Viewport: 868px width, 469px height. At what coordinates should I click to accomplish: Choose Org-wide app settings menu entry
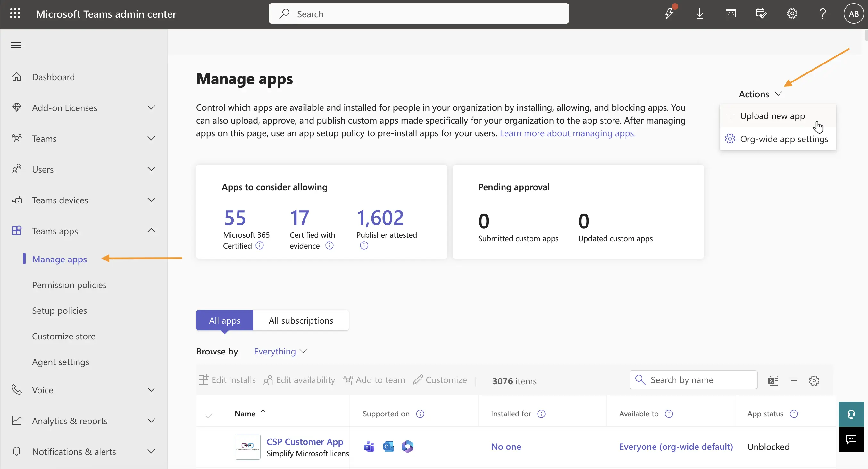(x=778, y=139)
